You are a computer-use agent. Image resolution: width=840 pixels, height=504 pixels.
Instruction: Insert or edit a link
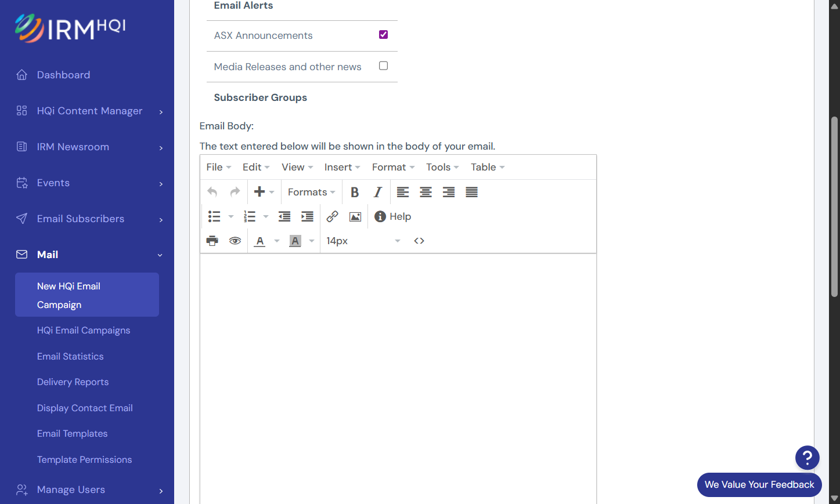click(332, 216)
